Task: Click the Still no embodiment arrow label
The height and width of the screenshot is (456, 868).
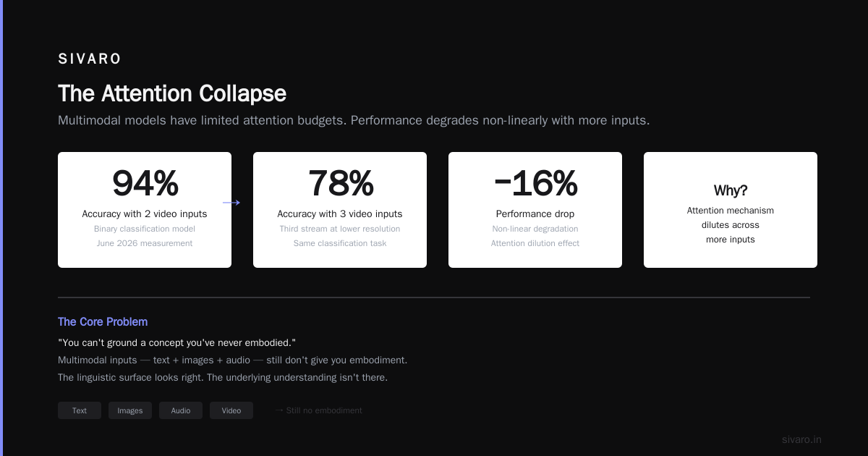Action: 318,410
